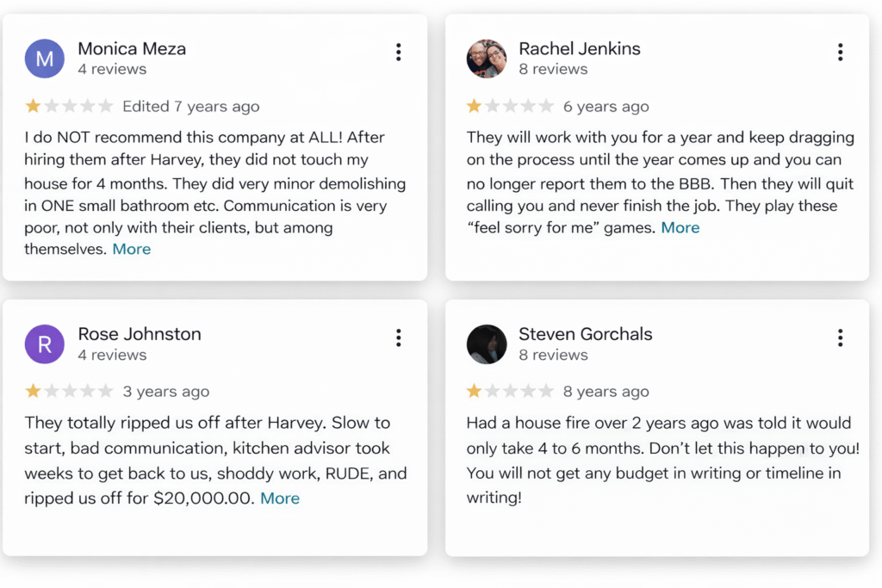Screen dimensions: 882x588
Task: Open Rachel Jenkins' reviewer profile name
Action: (x=580, y=48)
